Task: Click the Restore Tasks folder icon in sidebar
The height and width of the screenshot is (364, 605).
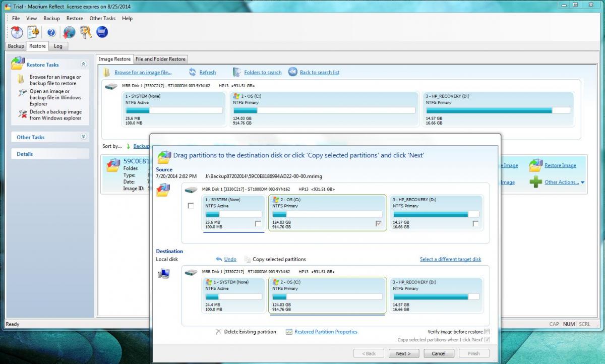Action: click(x=18, y=64)
